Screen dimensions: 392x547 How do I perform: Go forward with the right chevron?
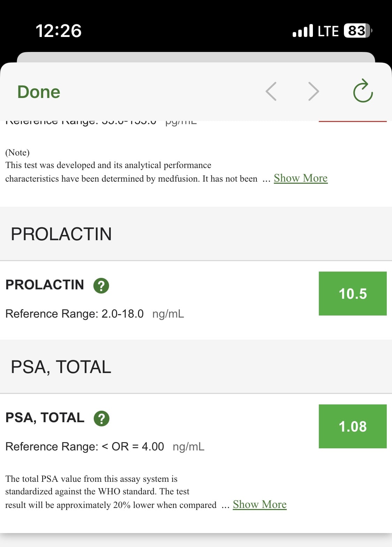(314, 91)
